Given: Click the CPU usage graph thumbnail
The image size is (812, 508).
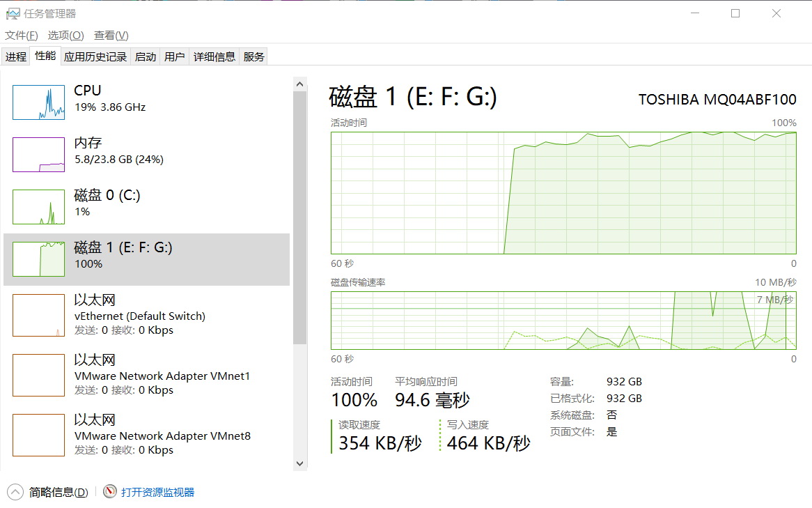Looking at the screenshot, I should [x=38, y=102].
